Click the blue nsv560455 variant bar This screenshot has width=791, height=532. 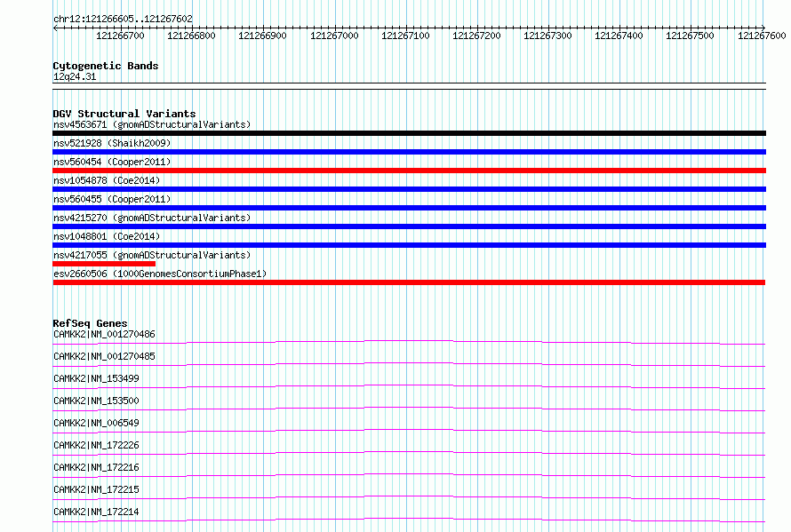tap(409, 208)
